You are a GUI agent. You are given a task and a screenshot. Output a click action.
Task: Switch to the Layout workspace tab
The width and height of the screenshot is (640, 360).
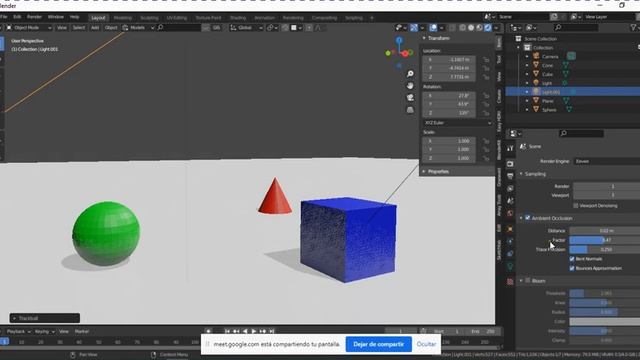click(x=98, y=18)
